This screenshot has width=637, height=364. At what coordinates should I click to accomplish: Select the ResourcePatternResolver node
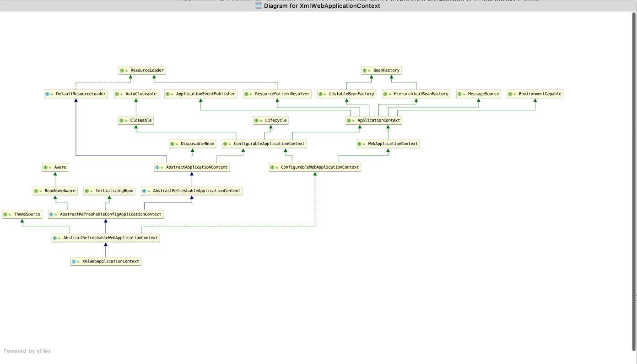[277, 94]
